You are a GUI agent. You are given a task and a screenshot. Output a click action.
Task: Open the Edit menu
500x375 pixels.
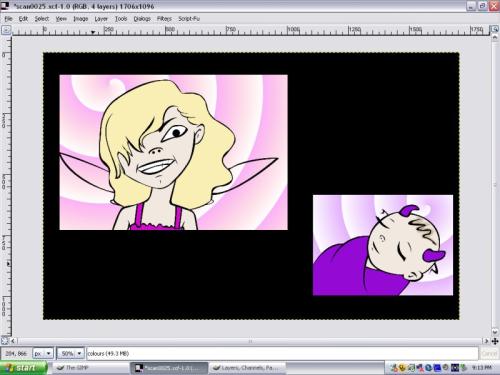point(23,19)
